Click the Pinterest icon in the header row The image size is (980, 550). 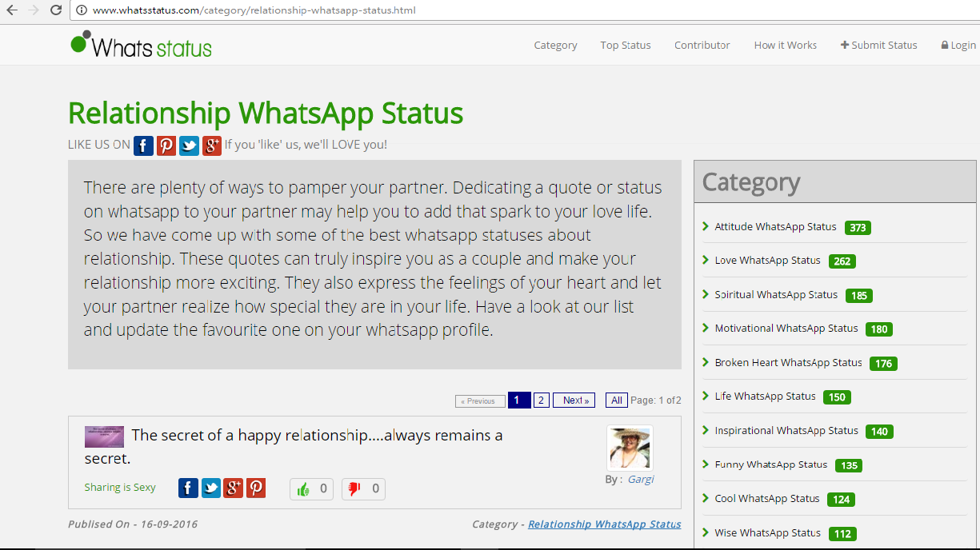166,145
